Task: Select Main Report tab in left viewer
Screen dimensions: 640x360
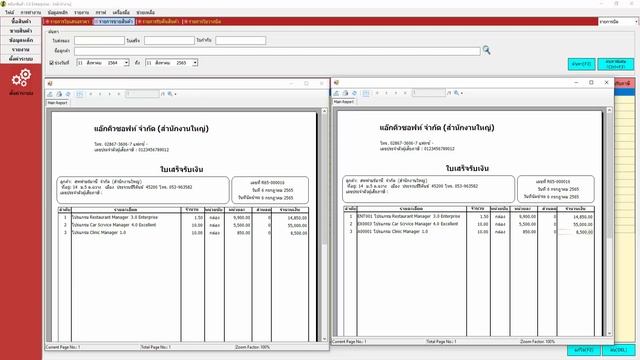Action: click(58, 103)
